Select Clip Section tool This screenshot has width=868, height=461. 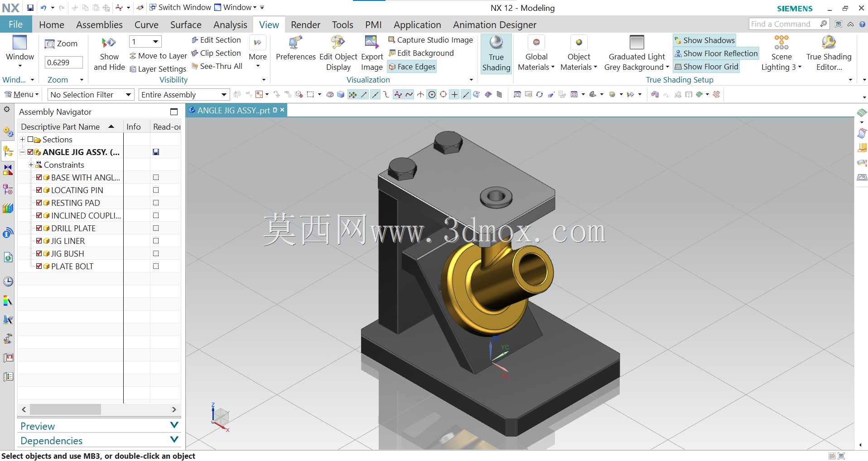216,53
